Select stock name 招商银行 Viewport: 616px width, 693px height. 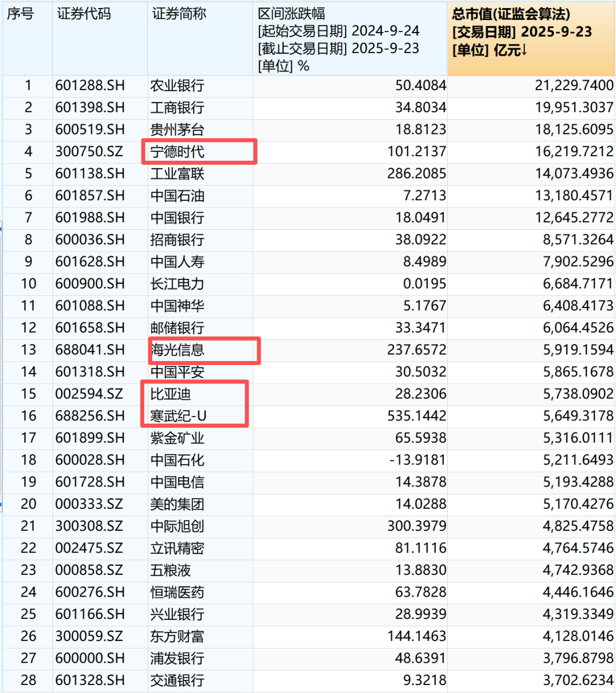click(x=177, y=240)
